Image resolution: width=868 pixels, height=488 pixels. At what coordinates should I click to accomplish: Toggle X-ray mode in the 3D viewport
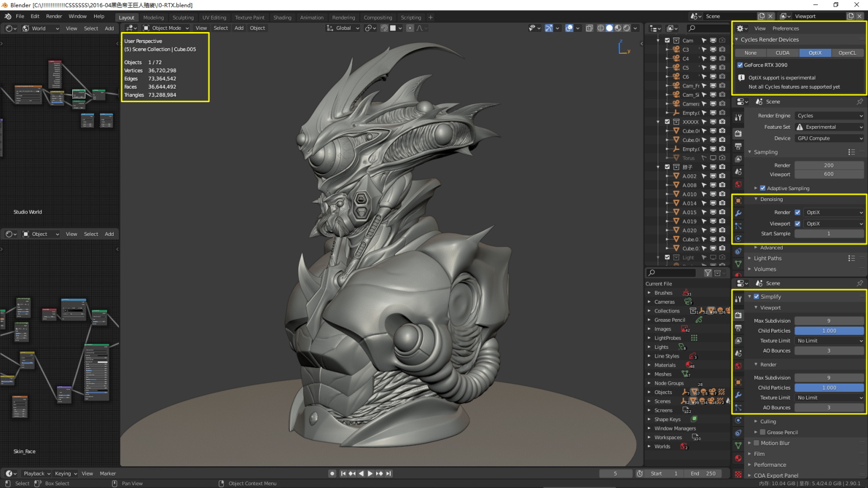(589, 28)
